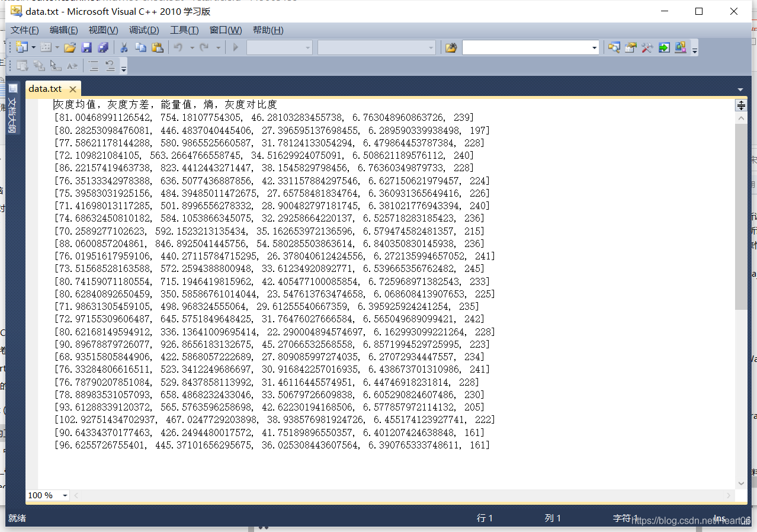Click the horizontal scrollbar left arrow
This screenshot has height=532, width=757.
76,495
